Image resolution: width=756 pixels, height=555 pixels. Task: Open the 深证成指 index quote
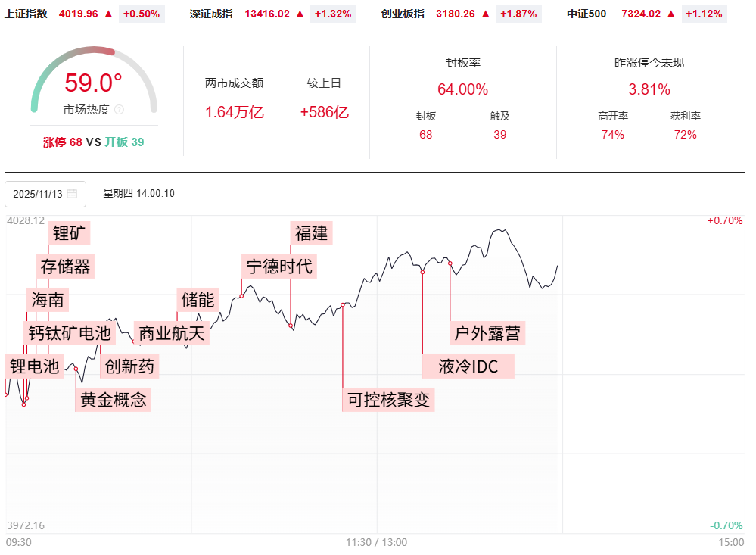pyautogui.click(x=211, y=14)
